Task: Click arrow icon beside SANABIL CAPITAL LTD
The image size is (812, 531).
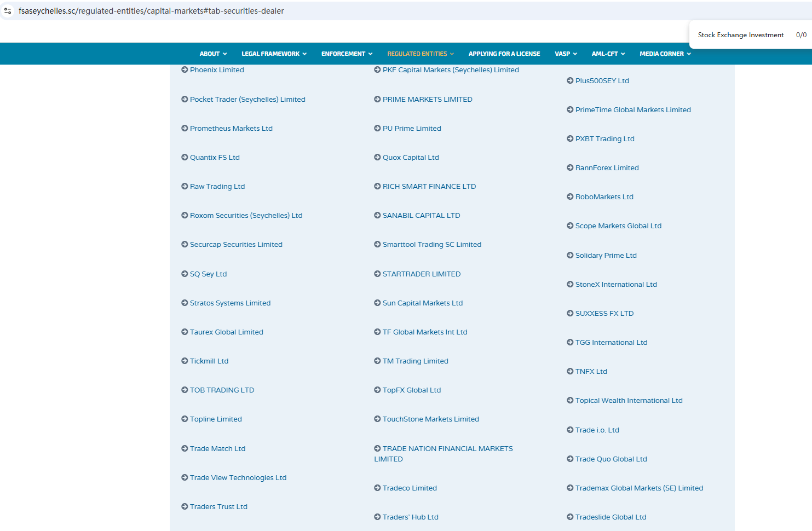Action: point(377,215)
